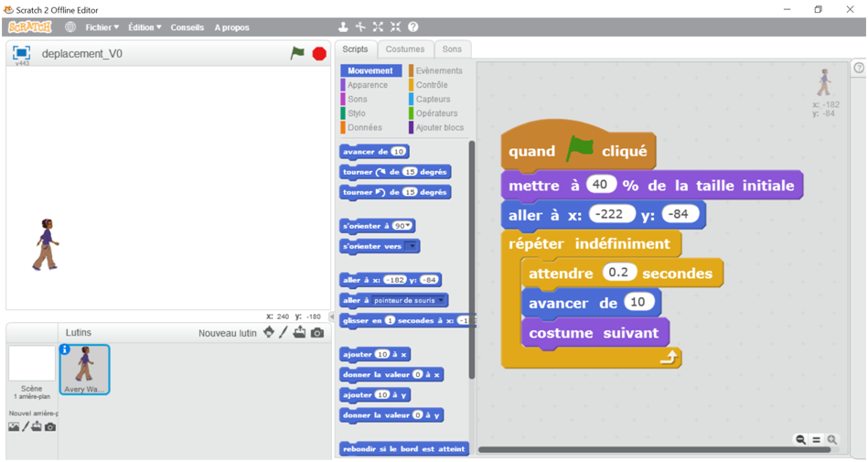Viewport: 868px width, 462px height.
Task: Take new sprite photo with camera icon
Action: click(316, 333)
